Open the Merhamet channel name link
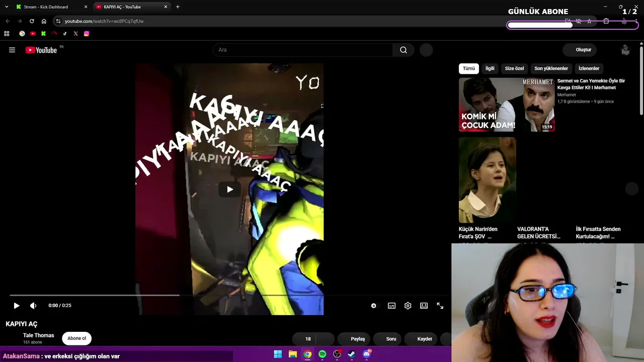Image resolution: width=644 pixels, height=362 pixels. [567, 95]
